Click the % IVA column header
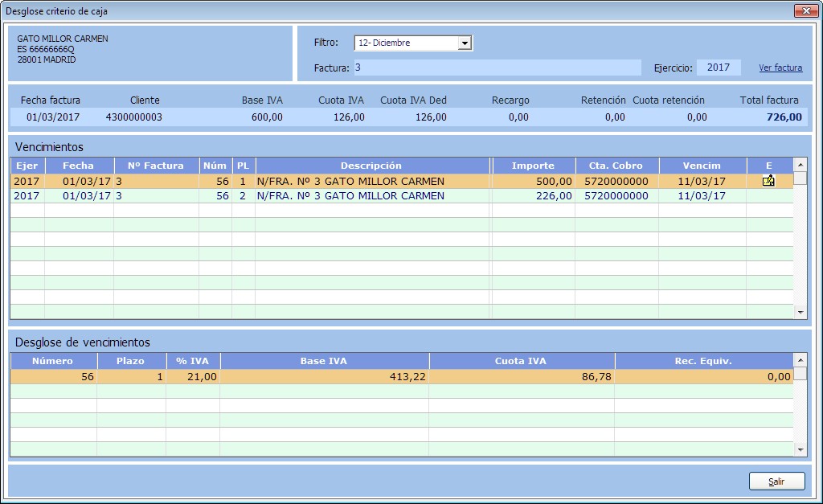The image size is (823, 504). pos(193,361)
